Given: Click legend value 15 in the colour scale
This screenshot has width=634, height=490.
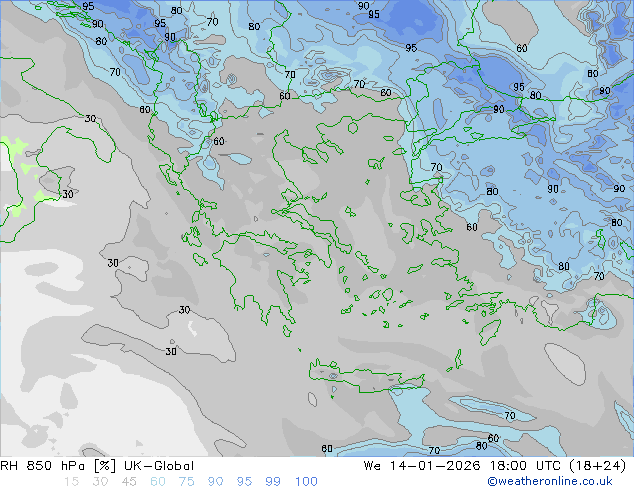Looking at the screenshot, I should pyautogui.click(x=71, y=481).
